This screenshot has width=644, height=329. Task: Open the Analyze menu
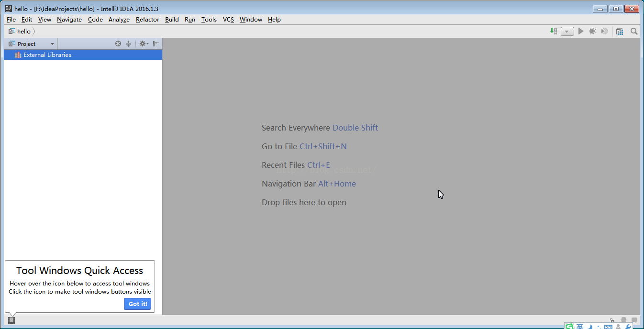pos(119,20)
